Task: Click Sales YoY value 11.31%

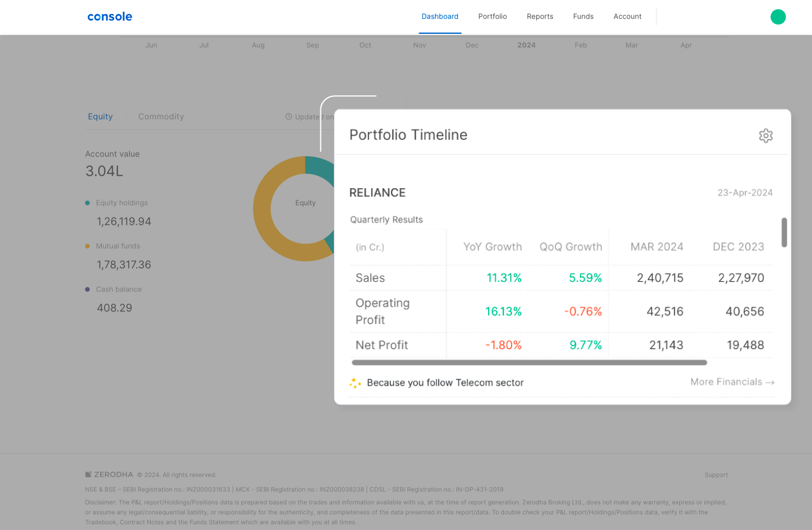Action: [504, 278]
